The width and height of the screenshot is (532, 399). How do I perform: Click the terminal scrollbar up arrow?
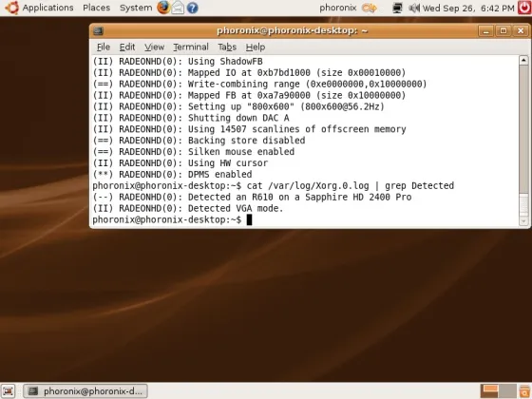pyautogui.click(x=523, y=61)
